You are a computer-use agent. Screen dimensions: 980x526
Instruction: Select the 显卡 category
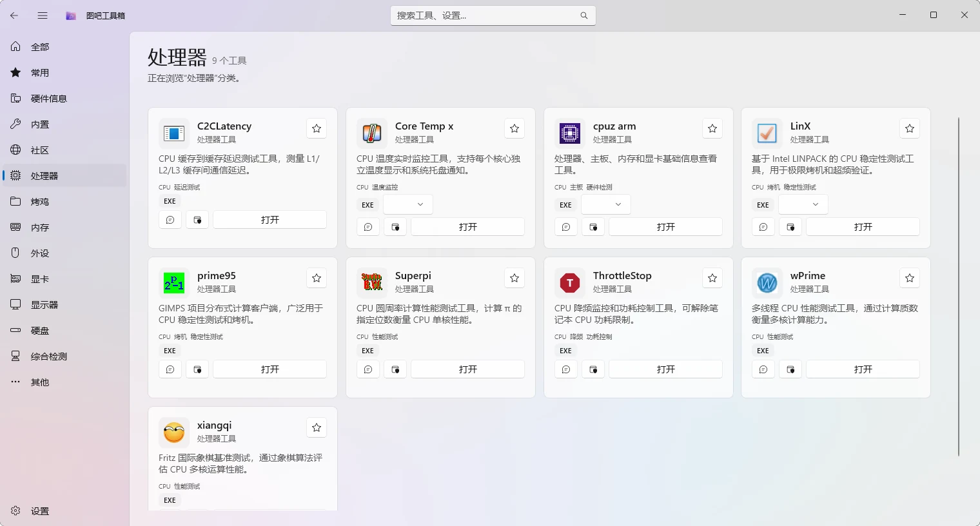tap(64, 279)
